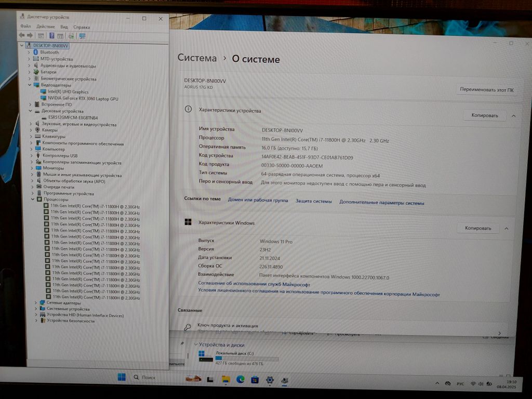The height and width of the screenshot is (399, 532).
Task: Collapse the Видеоадаптеры category
Action: (30, 85)
